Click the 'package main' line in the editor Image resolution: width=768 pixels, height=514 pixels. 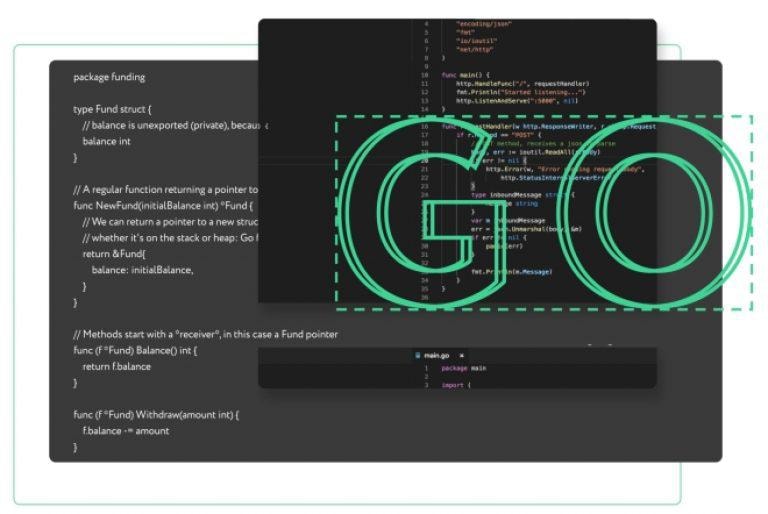464,368
